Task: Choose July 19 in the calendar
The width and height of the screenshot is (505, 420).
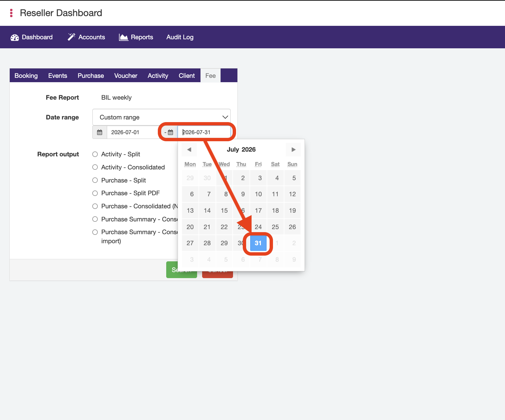Action: pos(292,211)
